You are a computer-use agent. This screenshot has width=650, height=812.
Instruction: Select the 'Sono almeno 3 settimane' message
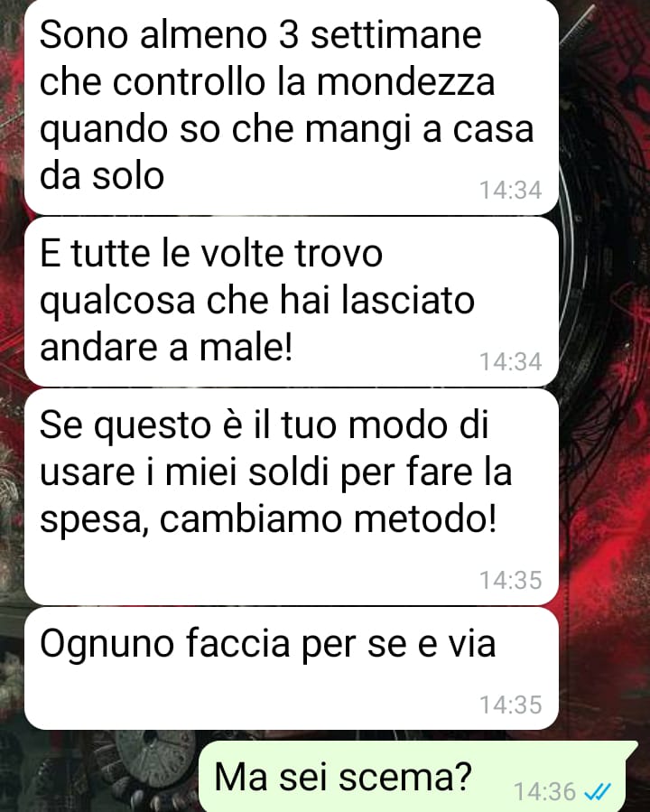click(x=292, y=107)
